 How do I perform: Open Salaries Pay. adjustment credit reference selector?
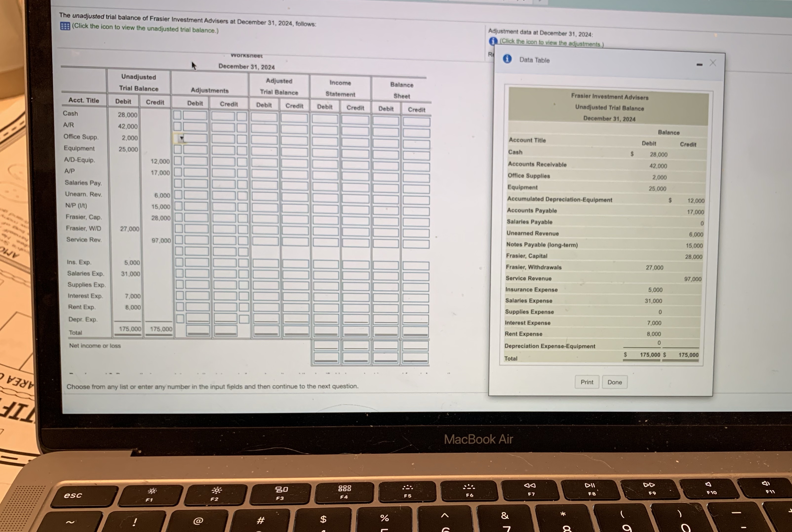pos(242,185)
